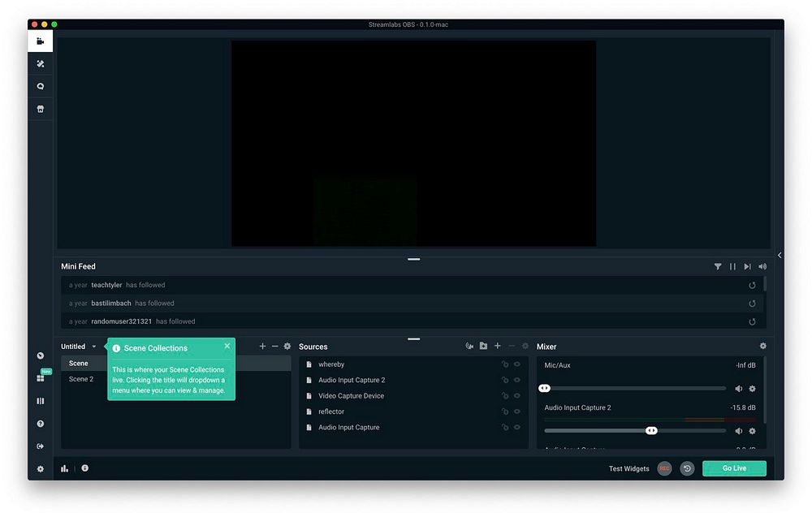Open Mic/Aux audio settings gear
This screenshot has width=812, height=517.
click(x=753, y=389)
